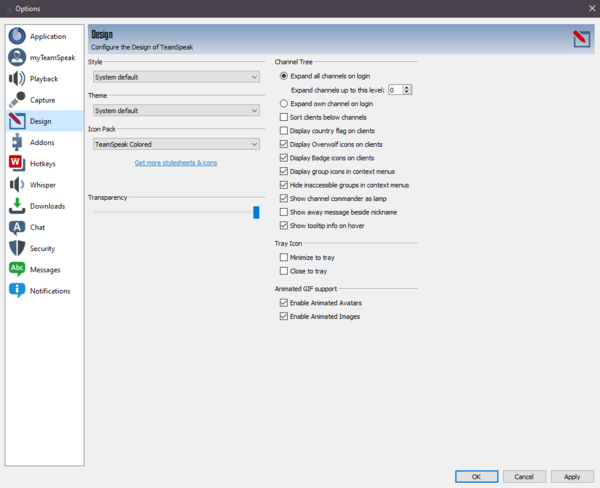The height and width of the screenshot is (488, 600).
Task: Enable Display country flag on clients
Action: (x=284, y=131)
